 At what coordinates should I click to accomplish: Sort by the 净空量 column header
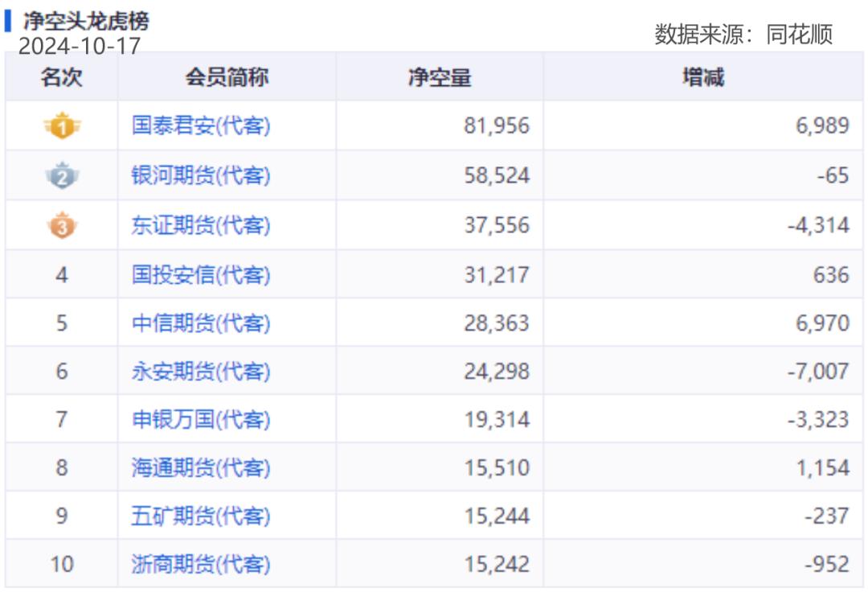440,77
